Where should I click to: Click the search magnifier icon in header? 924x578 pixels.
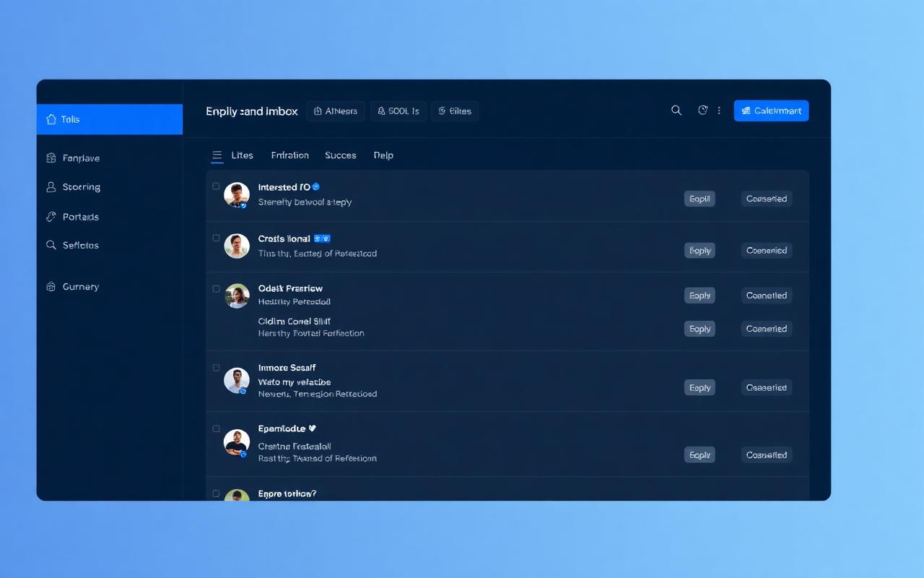(676, 111)
